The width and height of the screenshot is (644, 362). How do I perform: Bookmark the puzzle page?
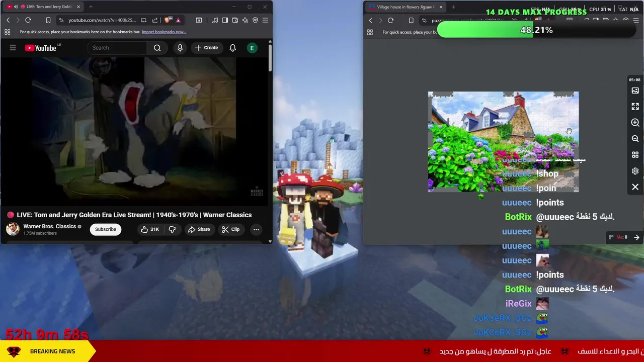coord(411,20)
